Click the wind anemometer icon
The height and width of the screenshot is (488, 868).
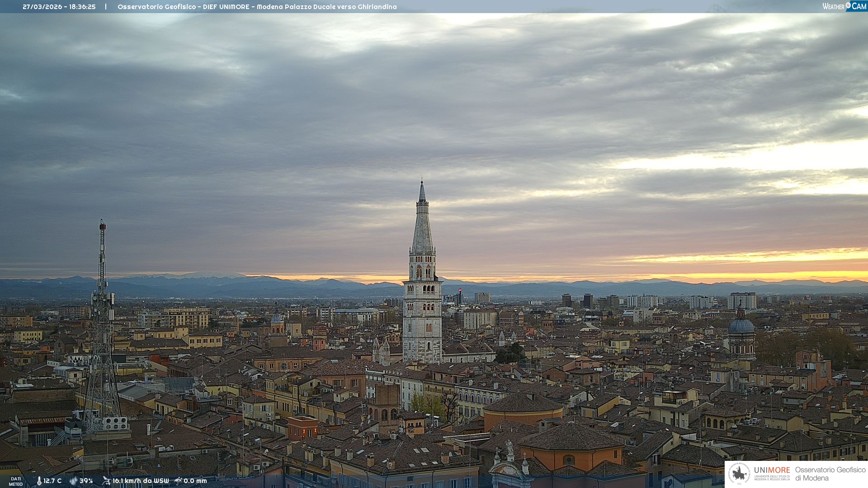coord(106,481)
